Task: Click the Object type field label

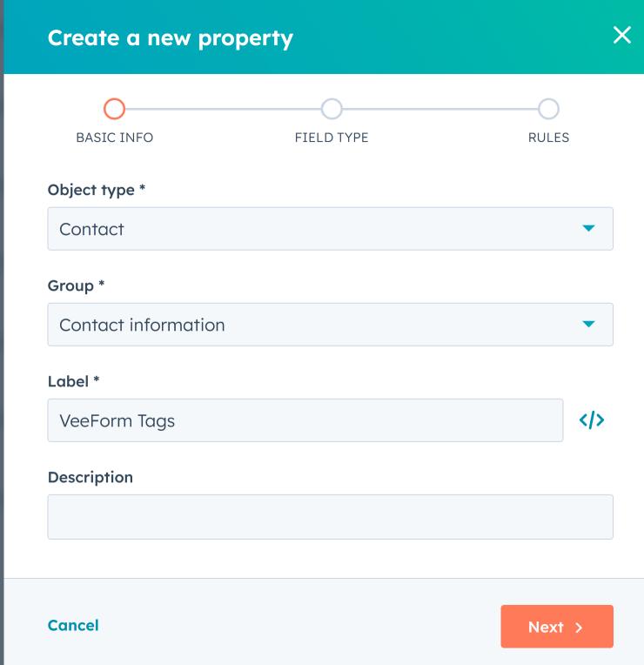Action: 97,190
